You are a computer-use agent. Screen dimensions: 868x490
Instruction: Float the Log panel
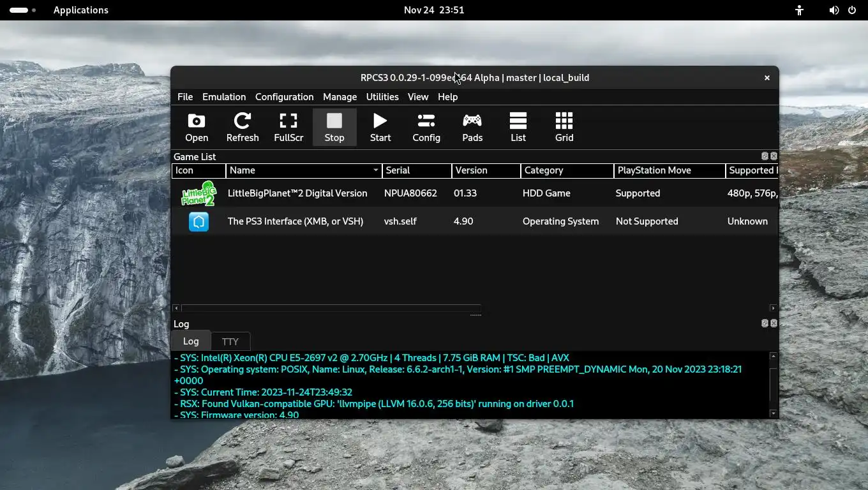(x=765, y=323)
